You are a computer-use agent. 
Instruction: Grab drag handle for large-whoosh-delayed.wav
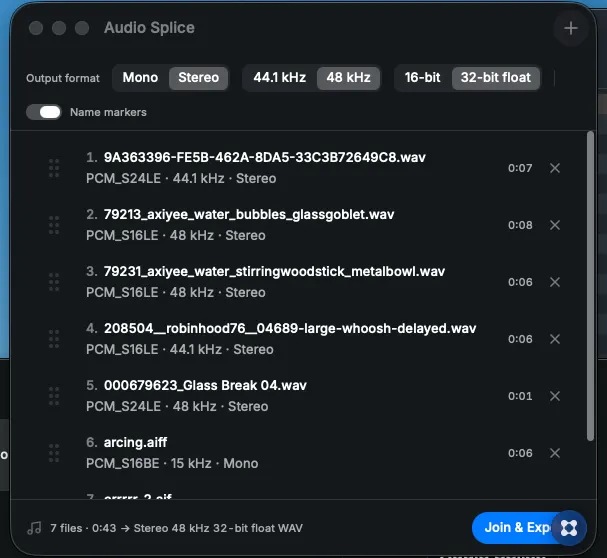pos(54,339)
